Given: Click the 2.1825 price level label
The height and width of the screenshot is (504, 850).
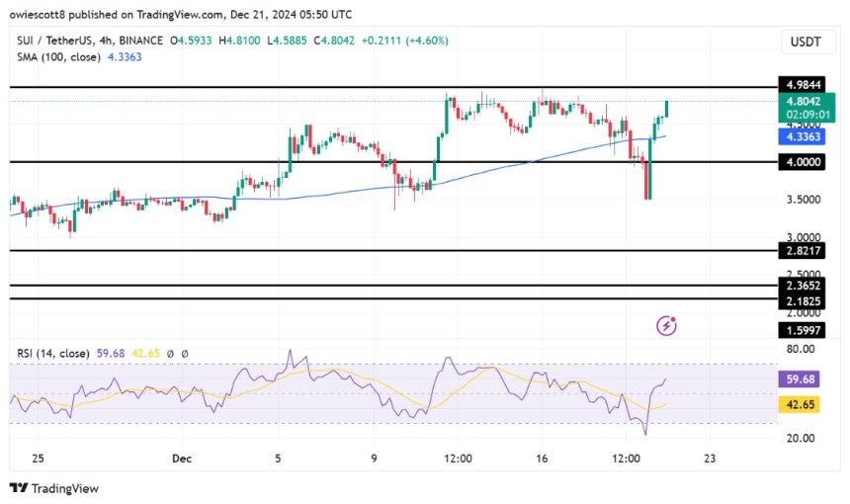Looking at the screenshot, I should 802,298.
